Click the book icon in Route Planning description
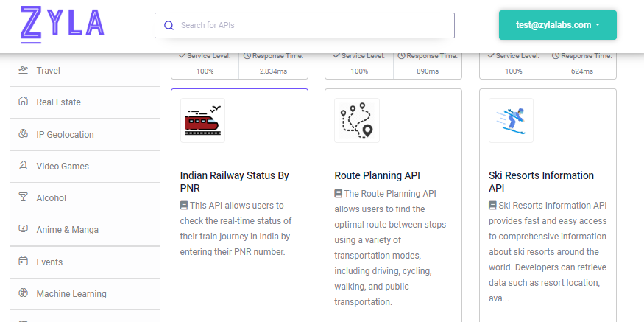This screenshot has height=322, width=644. coord(338,193)
